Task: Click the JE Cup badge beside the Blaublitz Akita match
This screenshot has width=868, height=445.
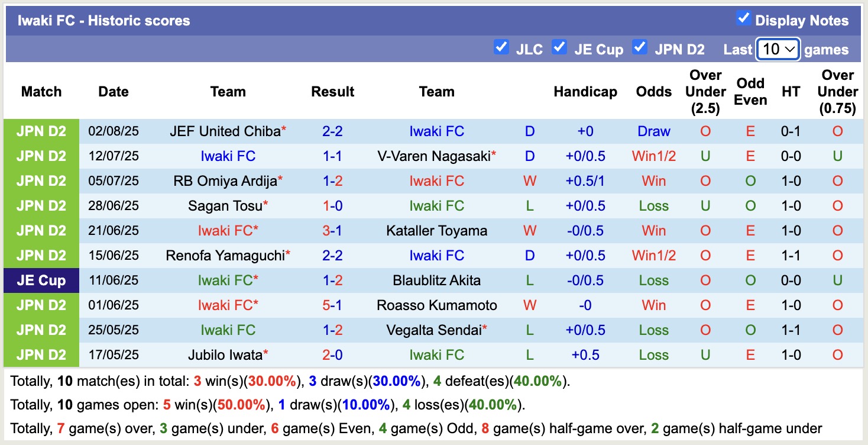Action: click(x=41, y=280)
